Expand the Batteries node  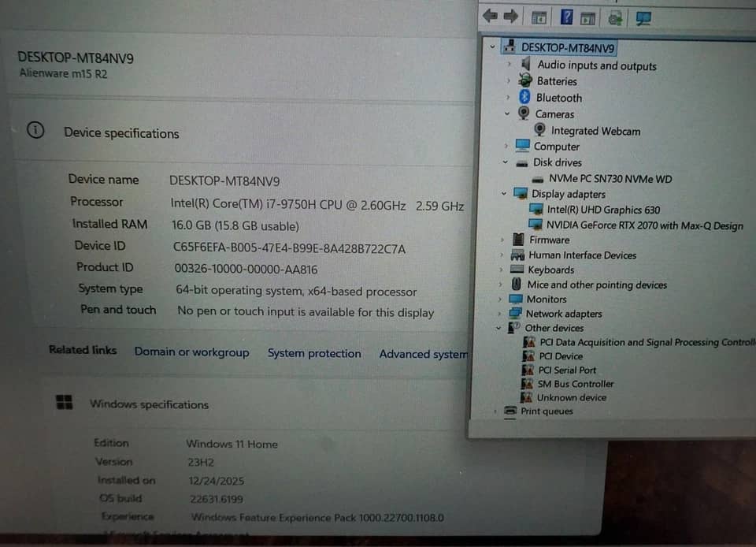(x=508, y=80)
